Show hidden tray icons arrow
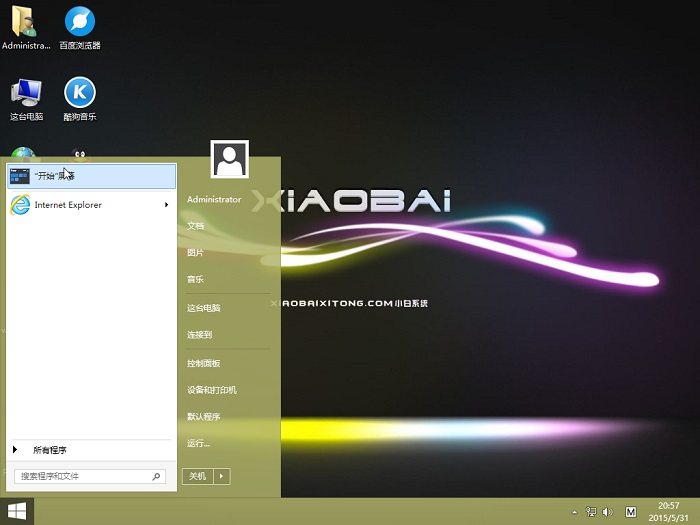The height and width of the screenshot is (525, 700). 575,512
